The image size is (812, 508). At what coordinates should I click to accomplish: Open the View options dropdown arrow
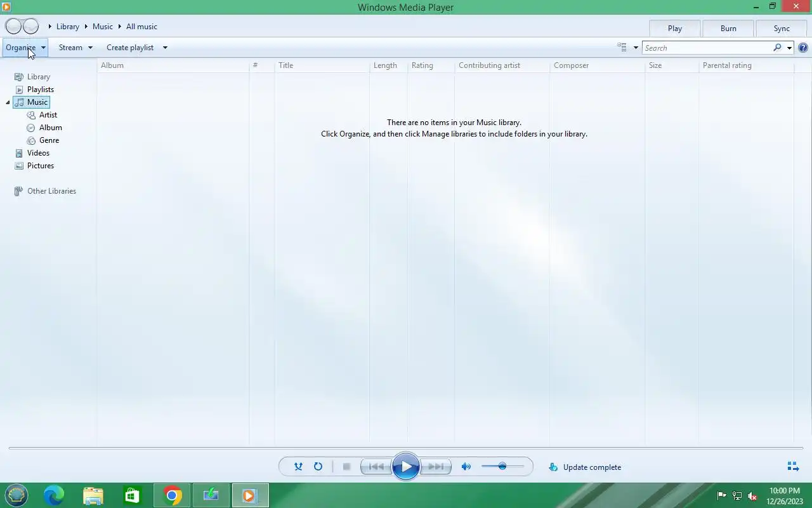636,48
